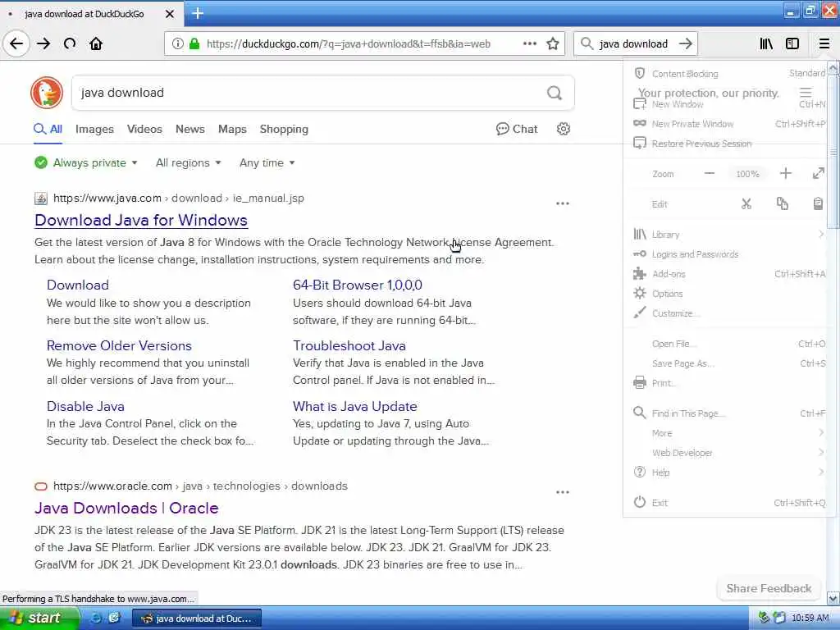Image resolution: width=840 pixels, height=630 pixels.
Task: Copy selection with the copy icon
Action: click(x=782, y=204)
